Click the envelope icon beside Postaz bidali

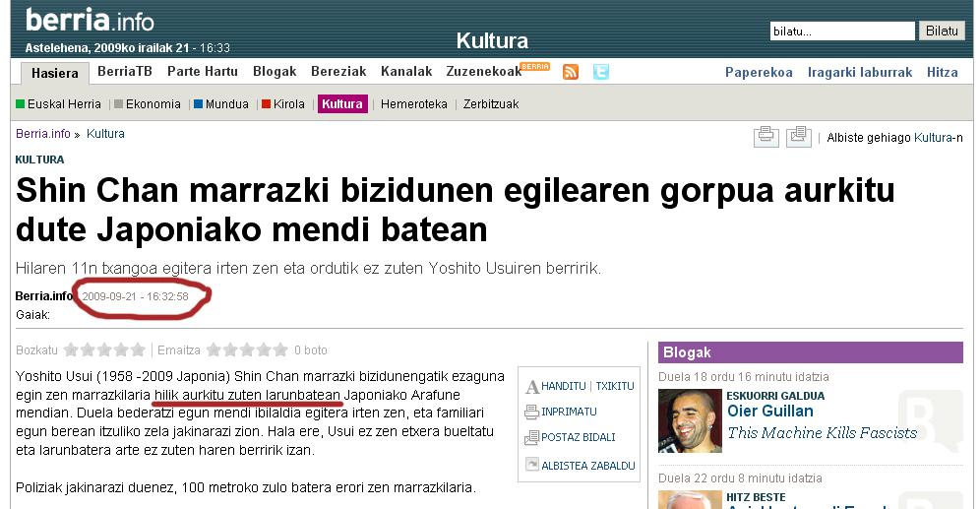tap(531, 438)
